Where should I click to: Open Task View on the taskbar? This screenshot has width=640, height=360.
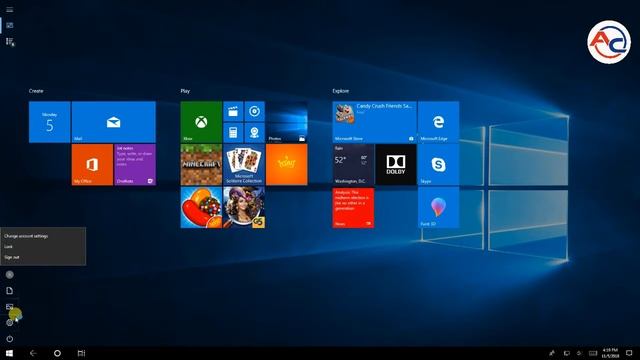coord(81,353)
